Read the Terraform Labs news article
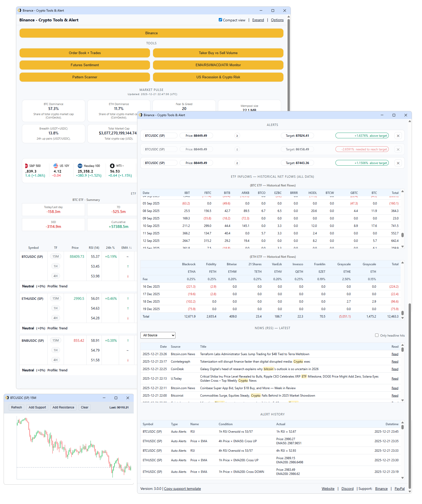The image size is (422, 504). tap(395, 354)
